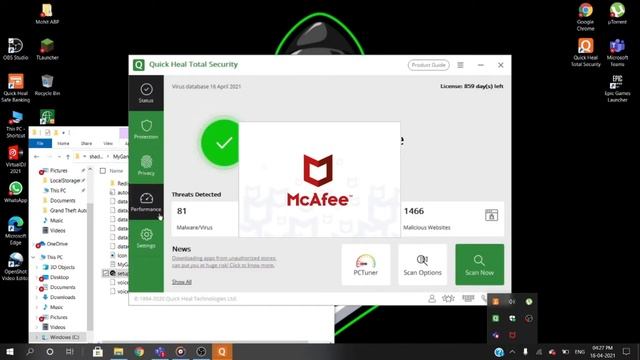Open OpenShot Video Editor shortcut
Screen dimensions: 640x360
click(16, 266)
